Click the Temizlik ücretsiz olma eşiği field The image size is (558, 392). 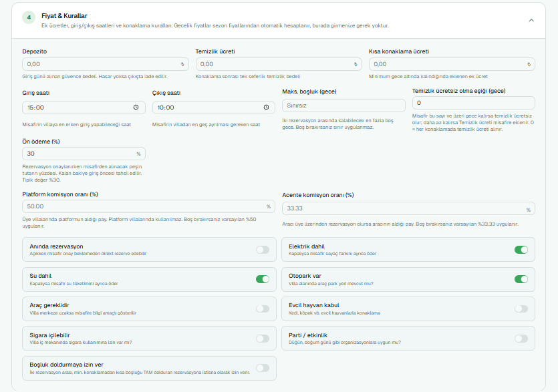point(473,103)
